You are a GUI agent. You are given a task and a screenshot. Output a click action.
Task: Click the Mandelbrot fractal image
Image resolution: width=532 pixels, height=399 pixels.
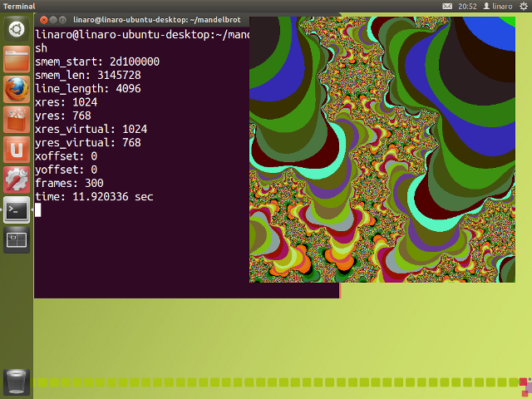(382, 150)
